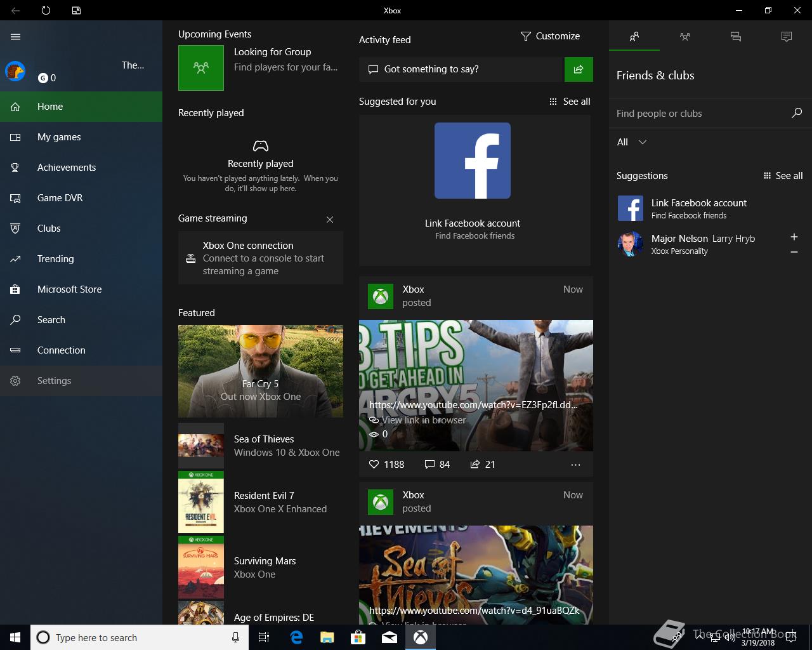Screen dimensions: 812x650
Task: Share the Far Cry 5 post
Action: (483, 465)
